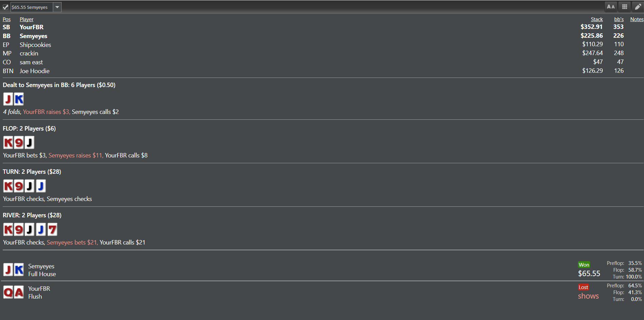Viewport: 644px width, 320px height.
Task: Expand the hand selector dropdown arrow
Action: (x=57, y=7)
